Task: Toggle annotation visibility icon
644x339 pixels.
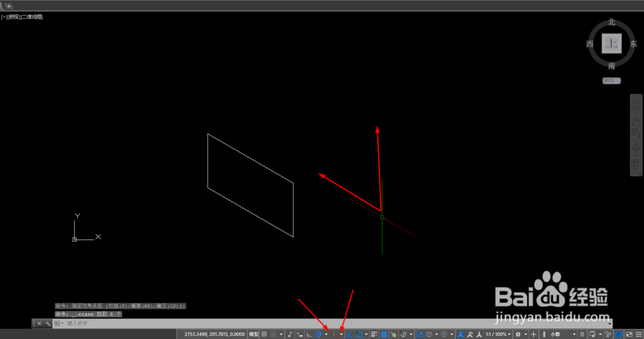Action: [461, 334]
